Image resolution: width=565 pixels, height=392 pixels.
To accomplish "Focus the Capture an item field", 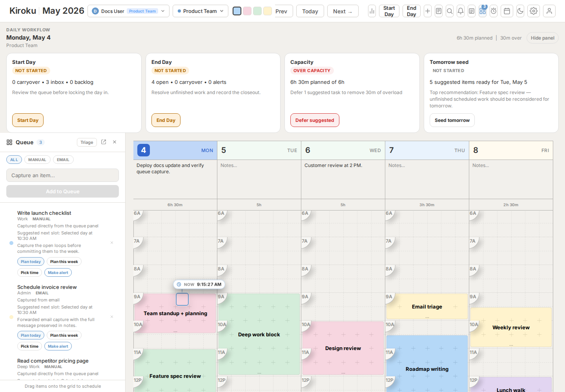I will tap(62, 175).
